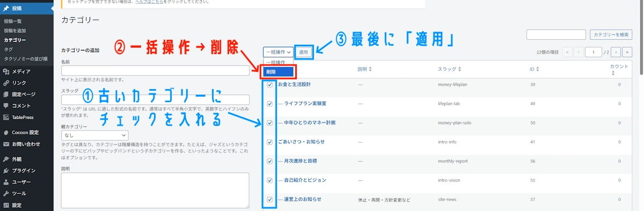Open お問い合わせ via the envelope icon
Screen dimensions: 644x211
[6, 144]
